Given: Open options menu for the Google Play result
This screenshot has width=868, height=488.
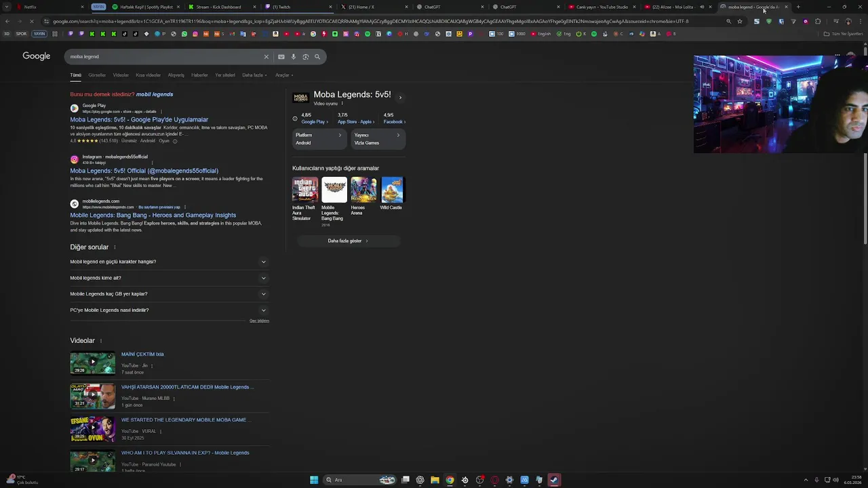Looking at the screenshot, I should tap(160, 111).
